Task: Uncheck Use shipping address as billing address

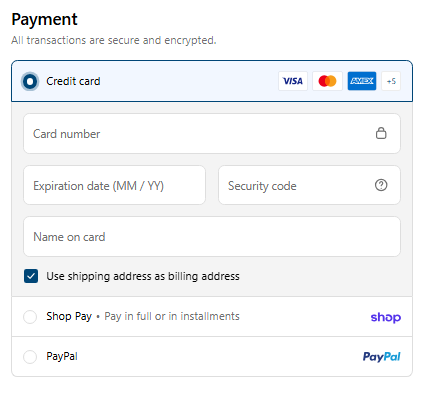Action: click(x=31, y=276)
